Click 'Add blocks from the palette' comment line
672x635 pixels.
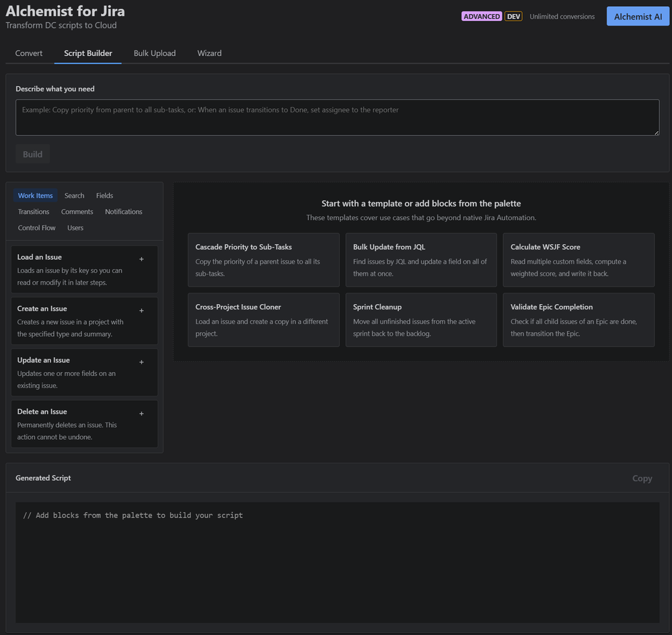[x=133, y=515]
